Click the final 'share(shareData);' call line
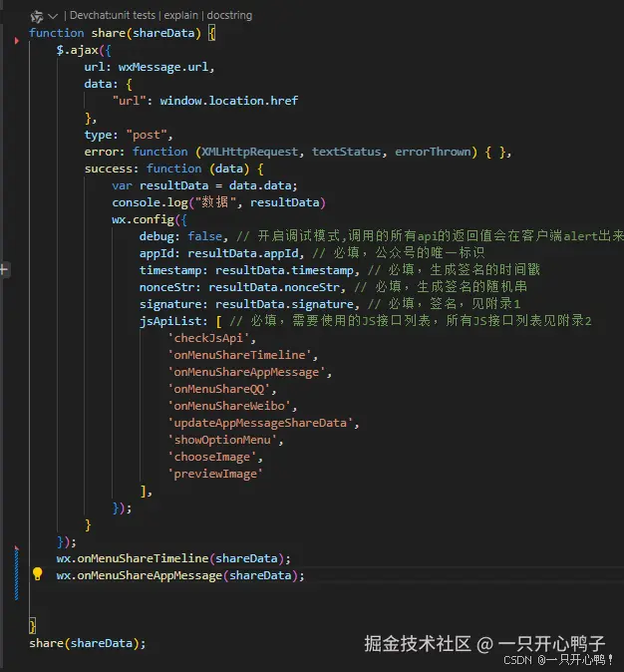 pyautogui.click(x=88, y=643)
